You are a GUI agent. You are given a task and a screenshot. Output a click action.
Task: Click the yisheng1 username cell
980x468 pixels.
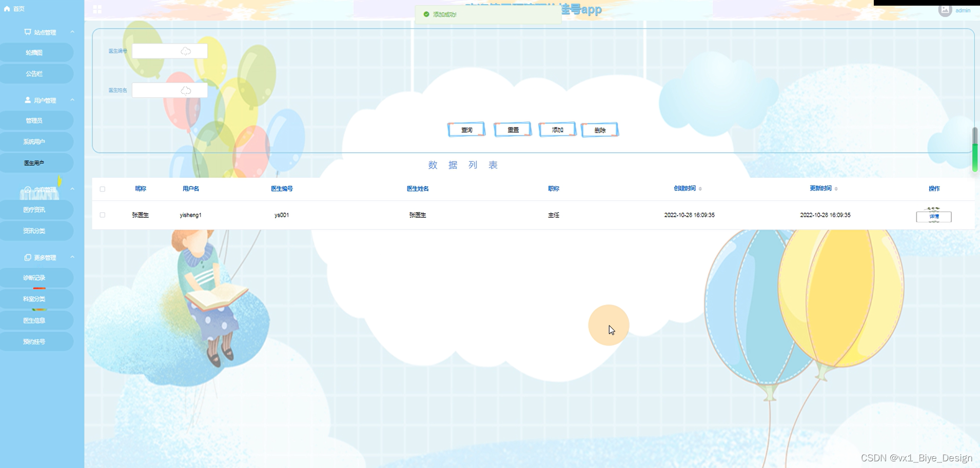(190, 215)
